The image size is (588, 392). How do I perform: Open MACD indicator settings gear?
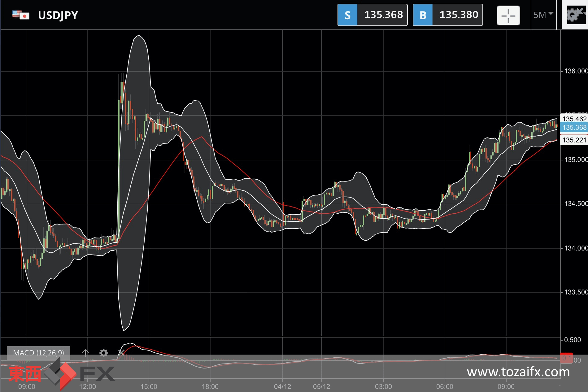click(x=103, y=353)
